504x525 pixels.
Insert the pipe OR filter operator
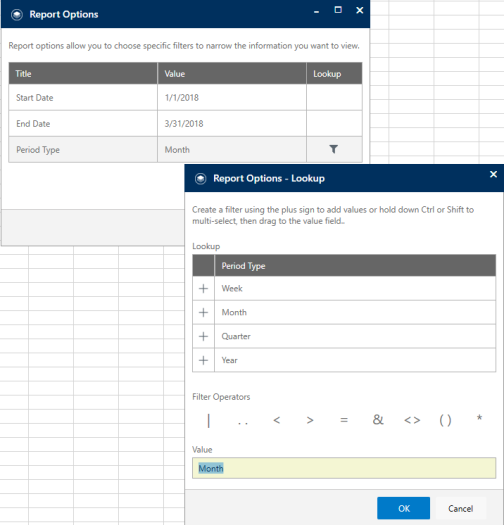[209, 421]
